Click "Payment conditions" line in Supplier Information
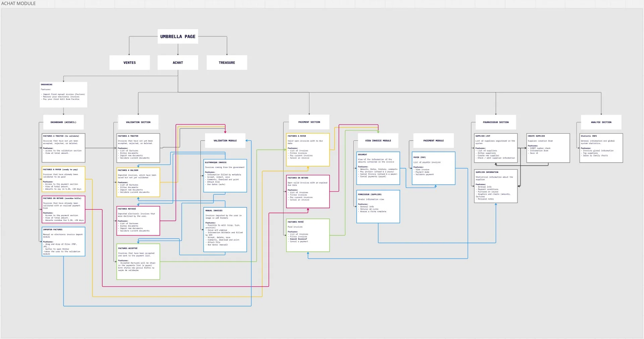This screenshot has height=339, width=644. coord(487,189)
